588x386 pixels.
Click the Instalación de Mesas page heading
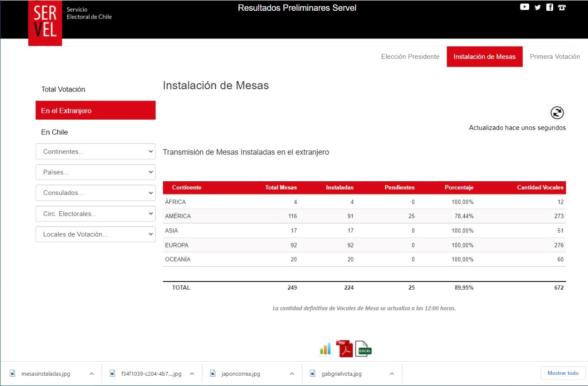(216, 85)
